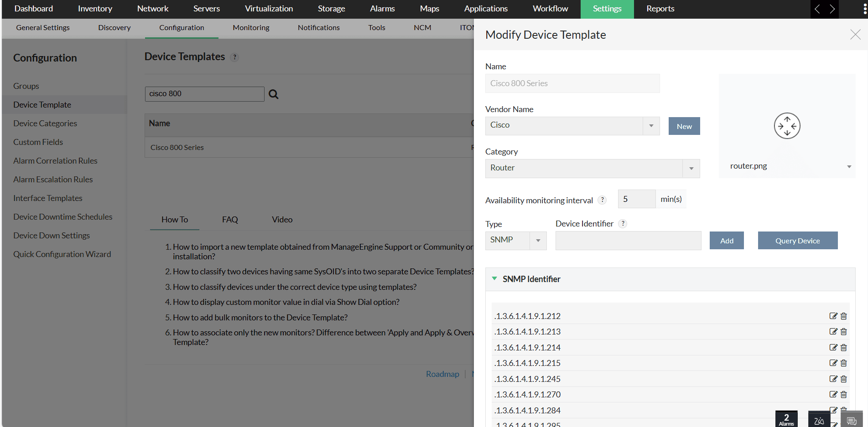Switch to the Discovery settings tab

tap(114, 28)
